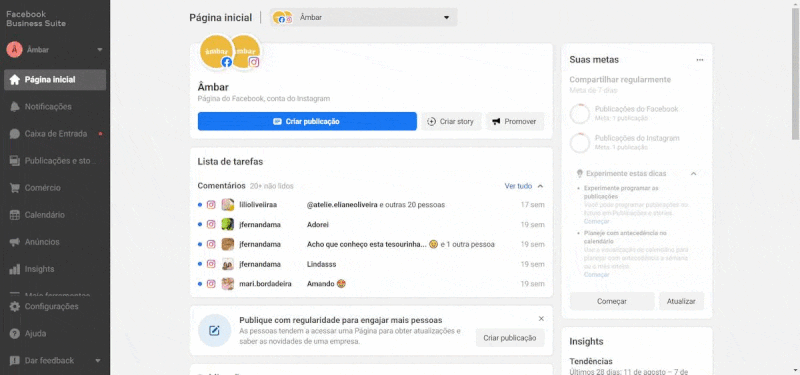Click the Anúncios megaphone icon
The image size is (800, 375).
coord(15,242)
